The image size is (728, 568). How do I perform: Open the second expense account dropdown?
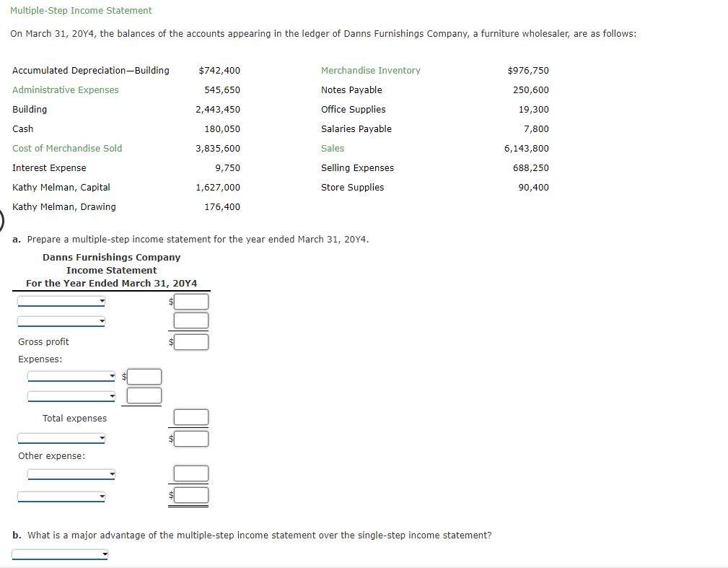70,396
